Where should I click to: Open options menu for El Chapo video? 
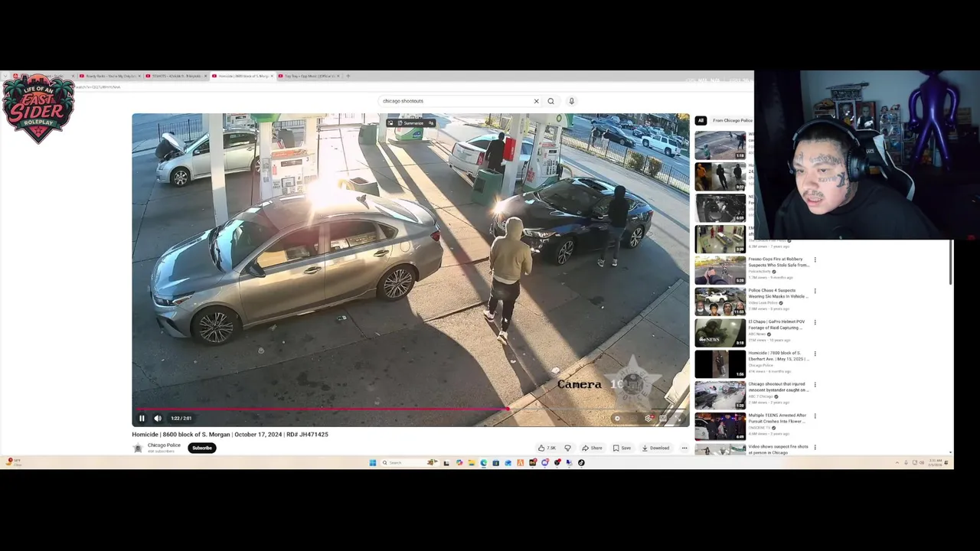[x=815, y=322]
